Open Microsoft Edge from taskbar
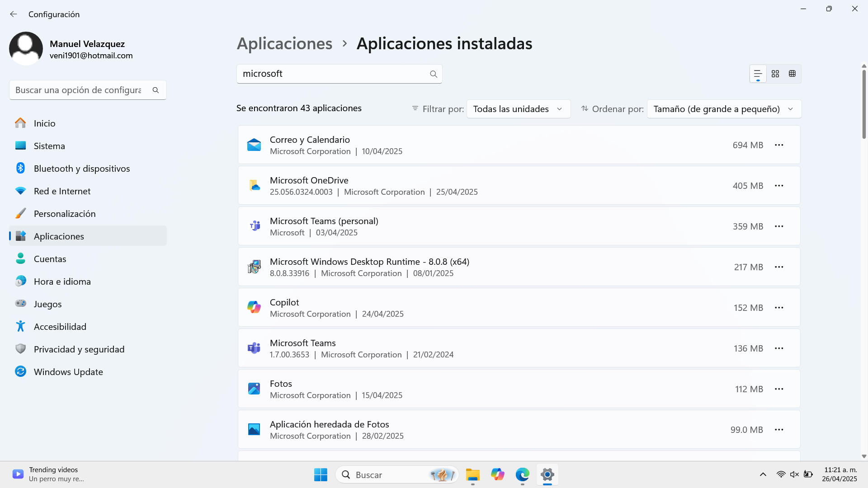Screen dimensions: 868x488 click(x=522, y=474)
